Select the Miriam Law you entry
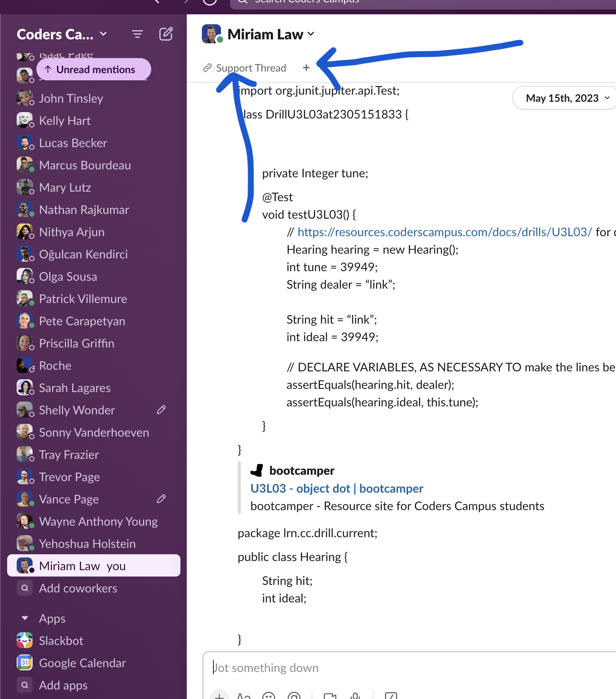The height and width of the screenshot is (699, 616). click(x=94, y=565)
